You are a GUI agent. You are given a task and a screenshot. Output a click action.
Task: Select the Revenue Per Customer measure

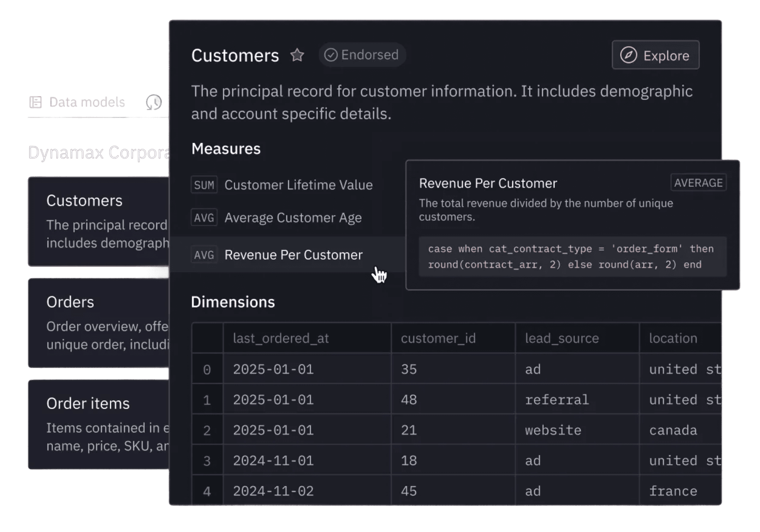tap(293, 255)
